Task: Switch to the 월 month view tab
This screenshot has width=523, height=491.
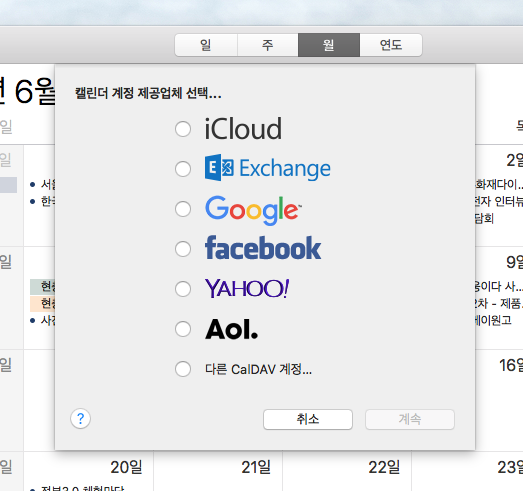Action: click(x=329, y=45)
